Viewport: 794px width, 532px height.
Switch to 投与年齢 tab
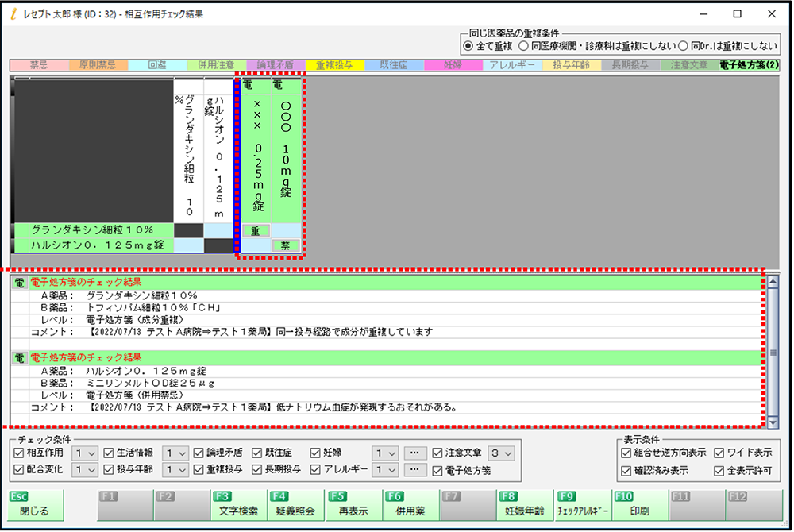[572, 65]
